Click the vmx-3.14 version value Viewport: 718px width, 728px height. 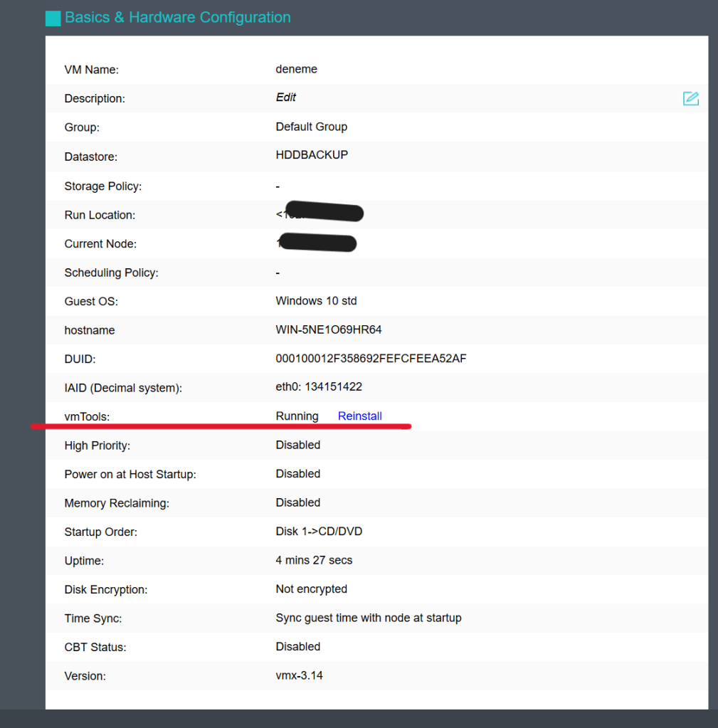pyautogui.click(x=299, y=676)
